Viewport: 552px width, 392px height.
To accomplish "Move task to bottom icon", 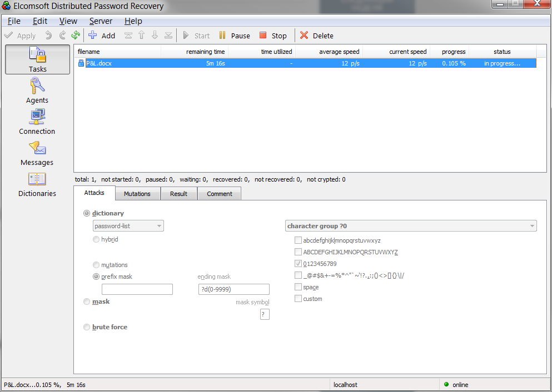I will [168, 35].
